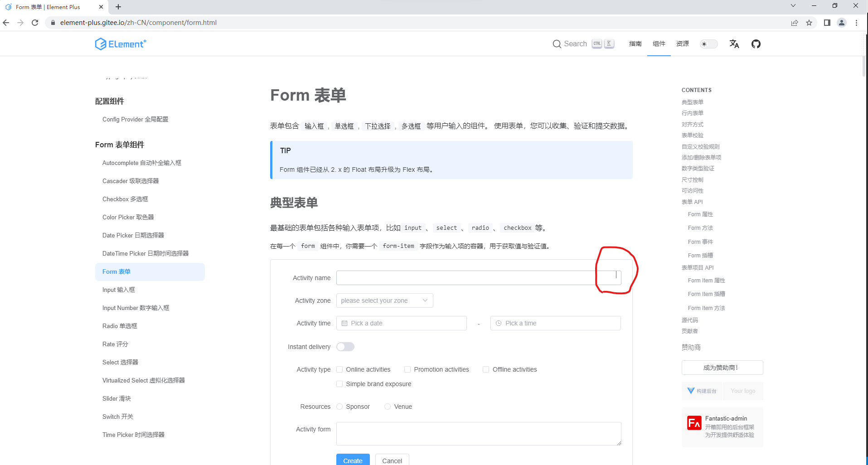868x465 pixels.
Task: Open the 组件 nav menu
Action: click(x=659, y=44)
